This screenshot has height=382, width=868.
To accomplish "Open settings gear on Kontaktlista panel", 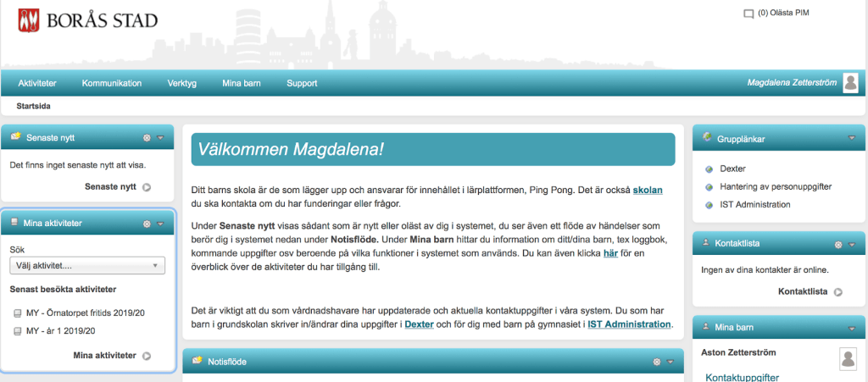I will [x=838, y=244].
